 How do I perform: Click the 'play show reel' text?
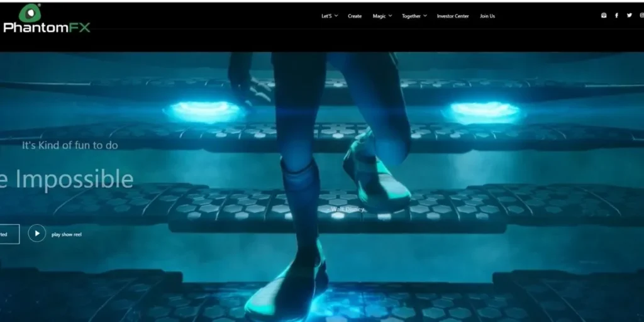click(67, 235)
